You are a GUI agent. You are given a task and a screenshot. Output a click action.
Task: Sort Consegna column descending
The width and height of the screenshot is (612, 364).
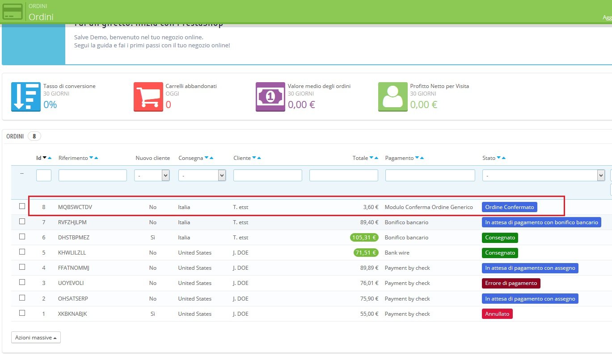pos(207,158)
